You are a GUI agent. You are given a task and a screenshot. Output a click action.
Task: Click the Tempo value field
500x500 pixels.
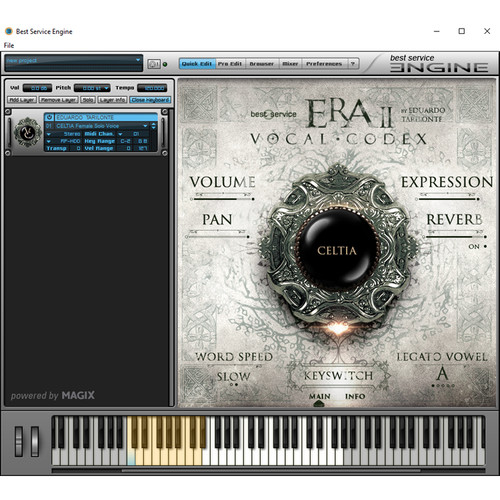coord(152,88)
